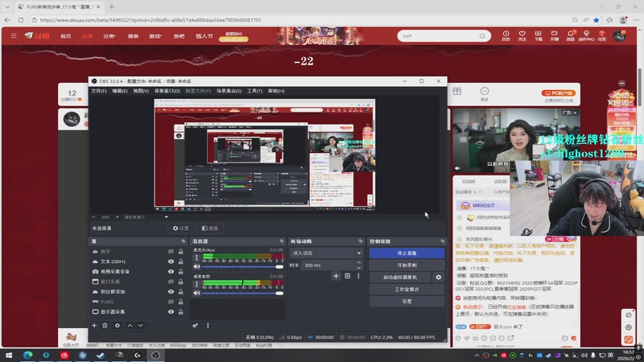
Task: Toggle lock on 文本 (GDI+) source
Action: tap(180, 261)
